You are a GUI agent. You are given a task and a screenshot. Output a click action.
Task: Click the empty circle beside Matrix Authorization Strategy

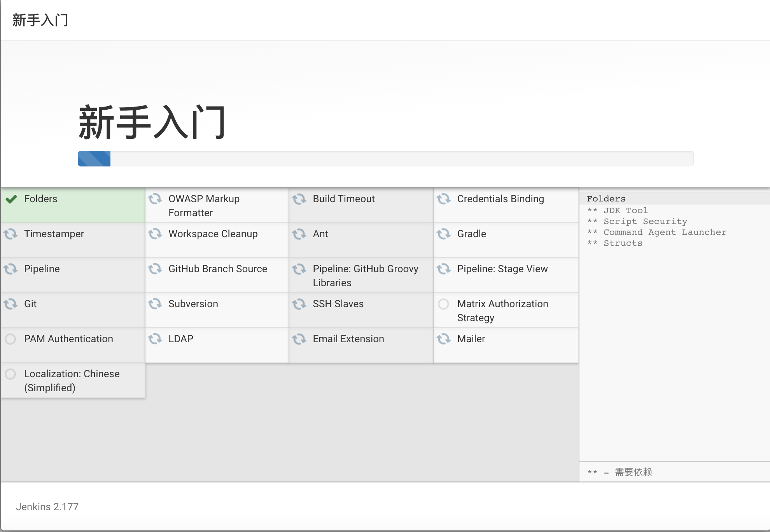coord(443,304)
